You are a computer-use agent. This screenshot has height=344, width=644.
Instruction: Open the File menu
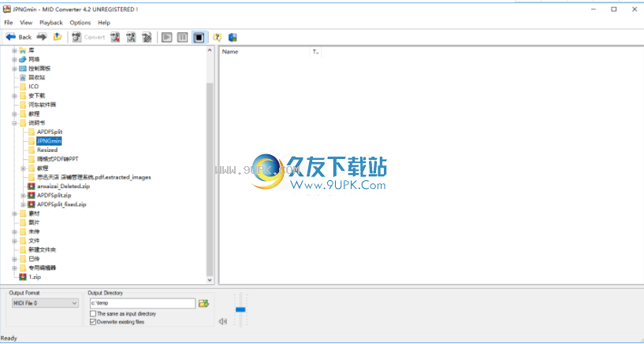[9, 23]
